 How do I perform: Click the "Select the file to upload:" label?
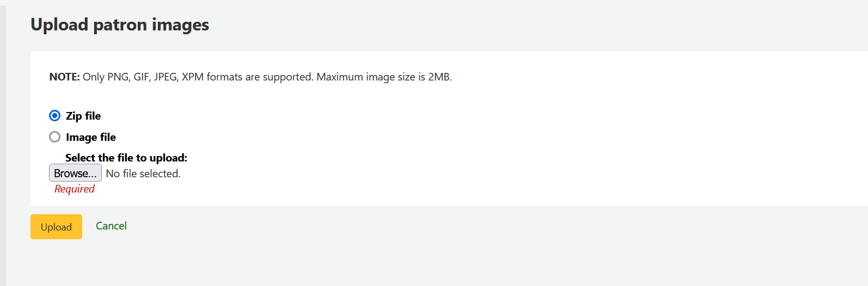126,158
